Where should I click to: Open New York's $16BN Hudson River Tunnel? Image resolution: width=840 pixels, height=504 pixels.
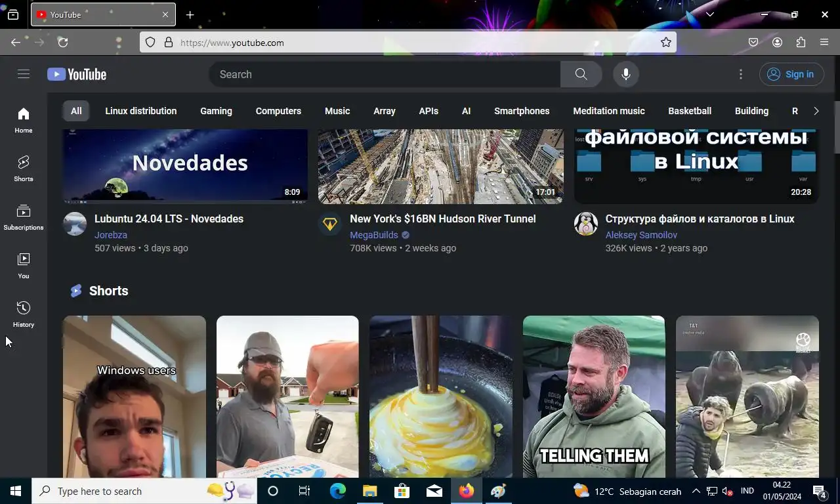tap(443, 219)
